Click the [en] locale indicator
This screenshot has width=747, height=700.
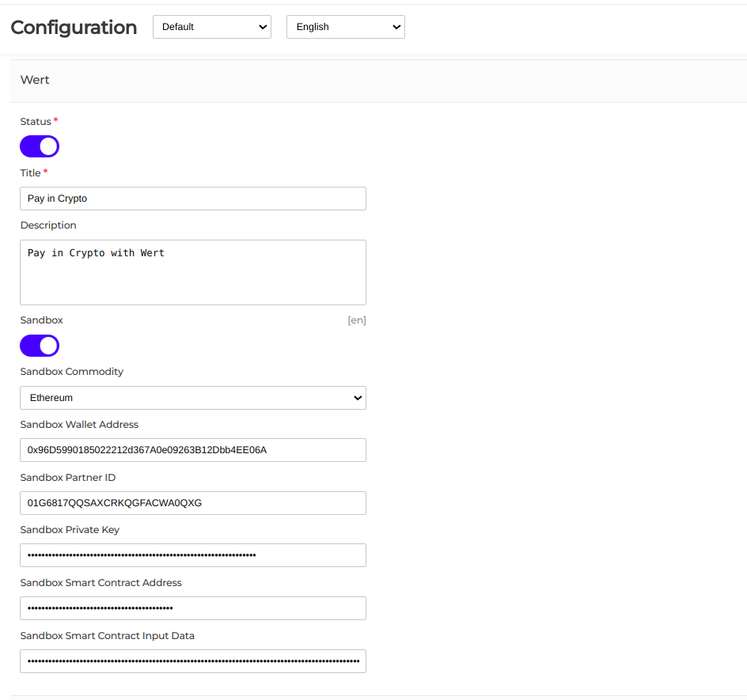point(356,320)
